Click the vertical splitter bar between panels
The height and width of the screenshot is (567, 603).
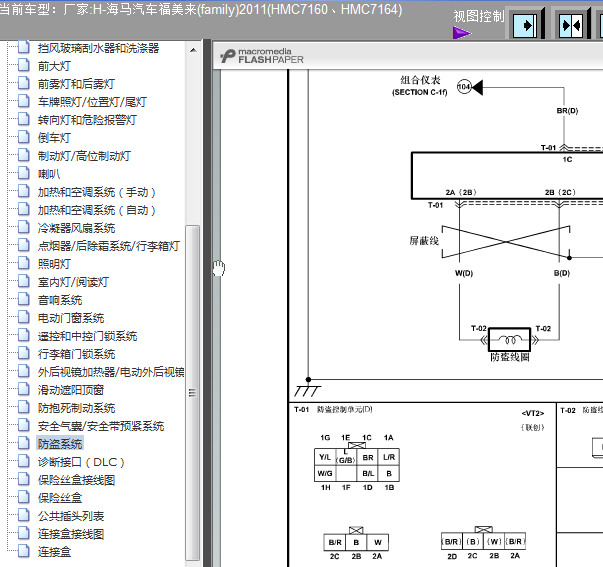coord(207,303)
